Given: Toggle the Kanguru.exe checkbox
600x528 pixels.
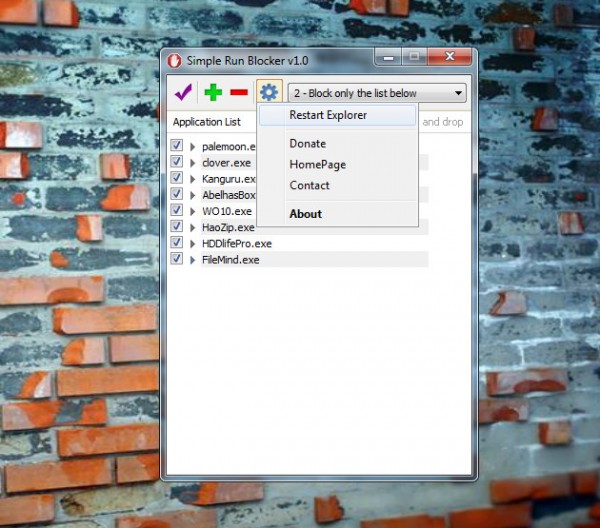Looking at the screenshot, I should pyautogui.click(x=176, y=178).
